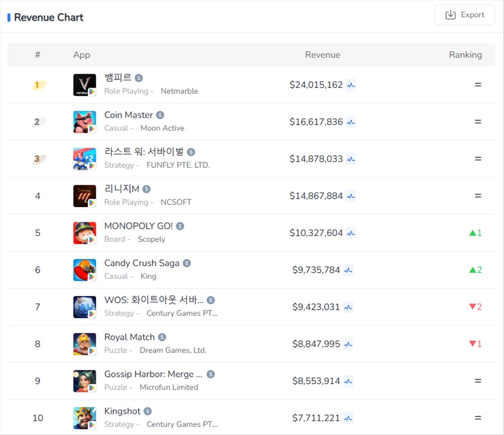
Task: Open the Dream Games, Ltd. publisher page
Action: 173,350
